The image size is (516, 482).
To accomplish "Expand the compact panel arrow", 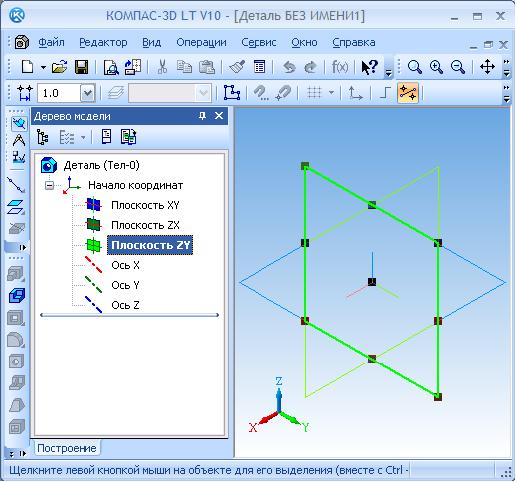I will coord(23,247).
